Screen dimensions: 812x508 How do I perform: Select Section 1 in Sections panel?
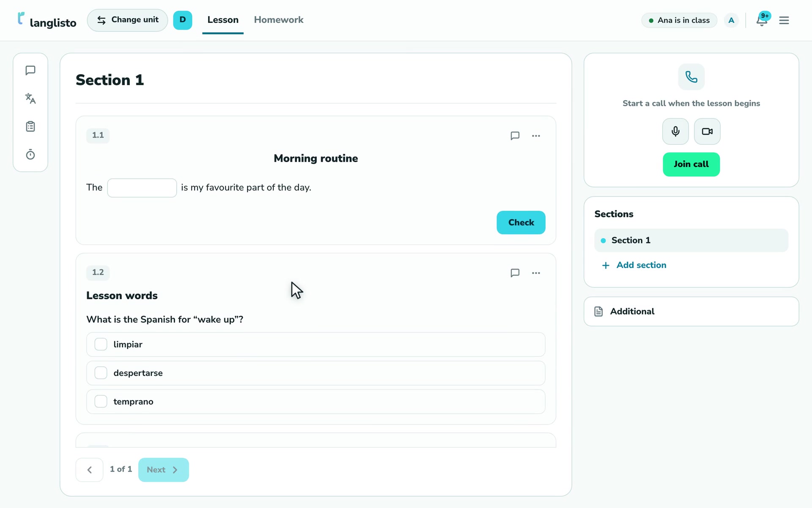(691, 240)
